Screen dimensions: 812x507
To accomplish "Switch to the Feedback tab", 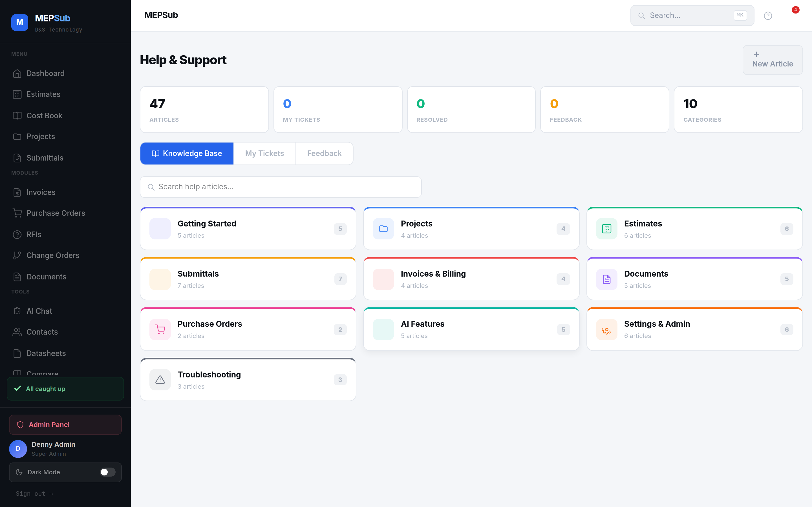I will (x=324, y=153).
